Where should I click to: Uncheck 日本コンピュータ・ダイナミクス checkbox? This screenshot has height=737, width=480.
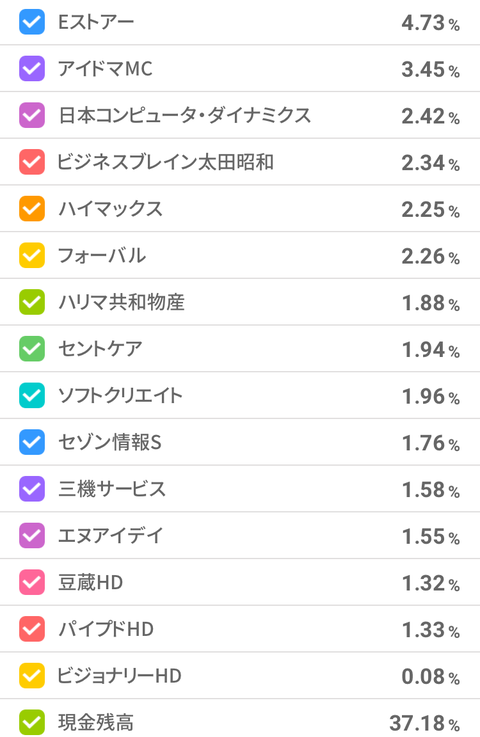point(32,116)
